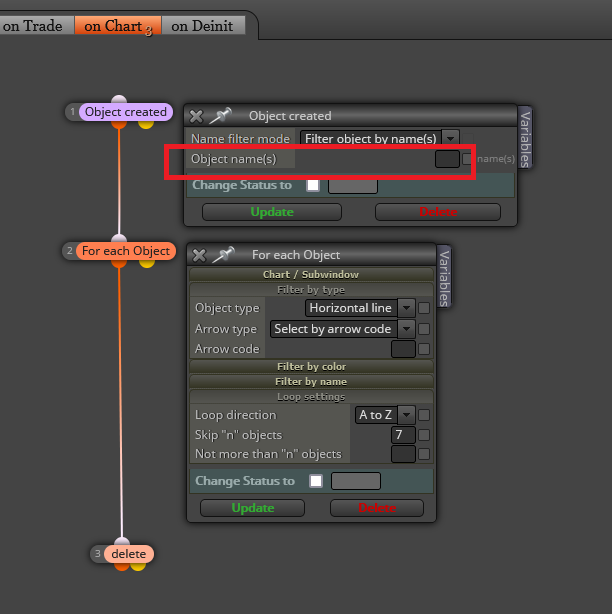Screen dimensions: 612x614
Task: Click Update in Object created panel
Action: (x=272, y=212)
